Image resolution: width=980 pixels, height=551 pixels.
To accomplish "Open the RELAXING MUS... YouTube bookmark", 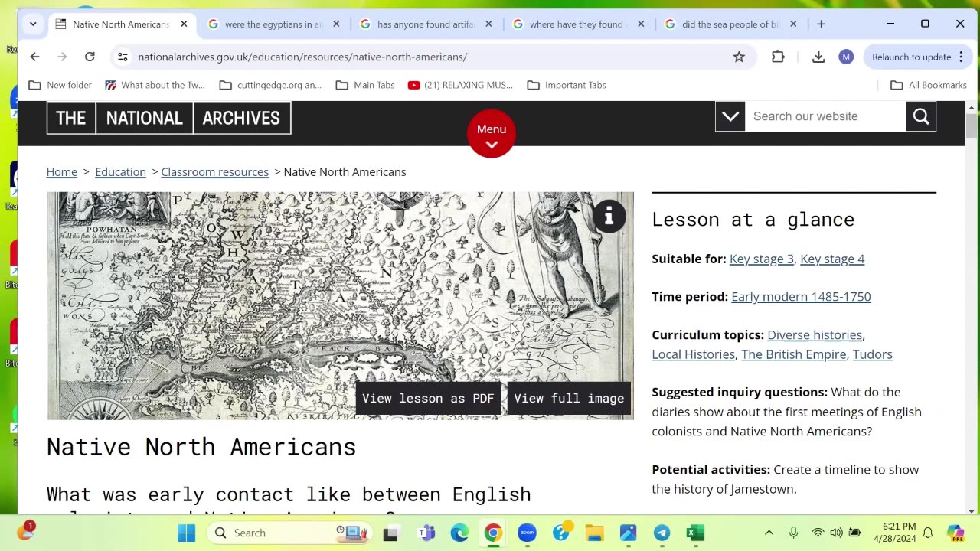I will click(460, 85).
